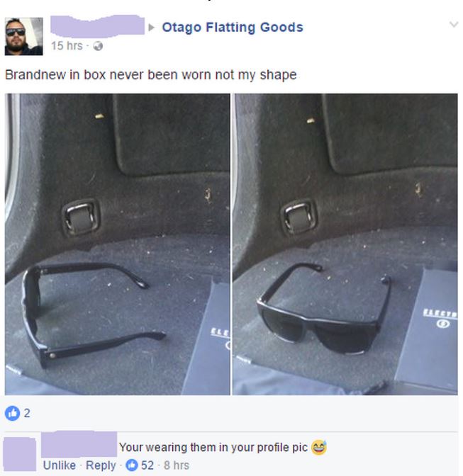Show who liked the post (2)
Screen dimensions: 463x476
pos(27,413)
